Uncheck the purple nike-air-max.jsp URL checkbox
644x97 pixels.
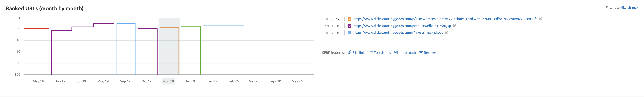[350, 26]
